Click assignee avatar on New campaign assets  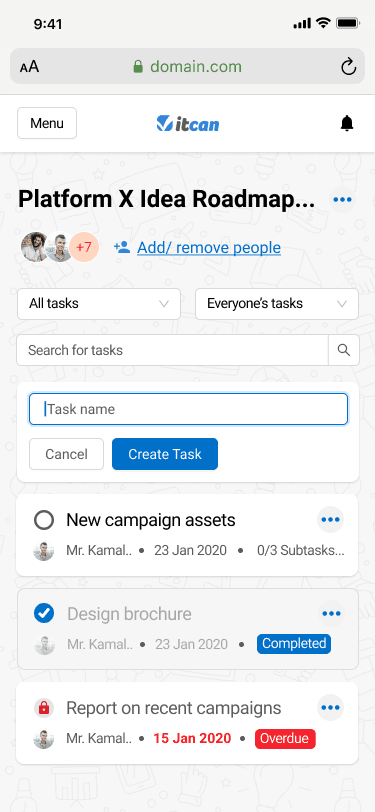point(44,550)
